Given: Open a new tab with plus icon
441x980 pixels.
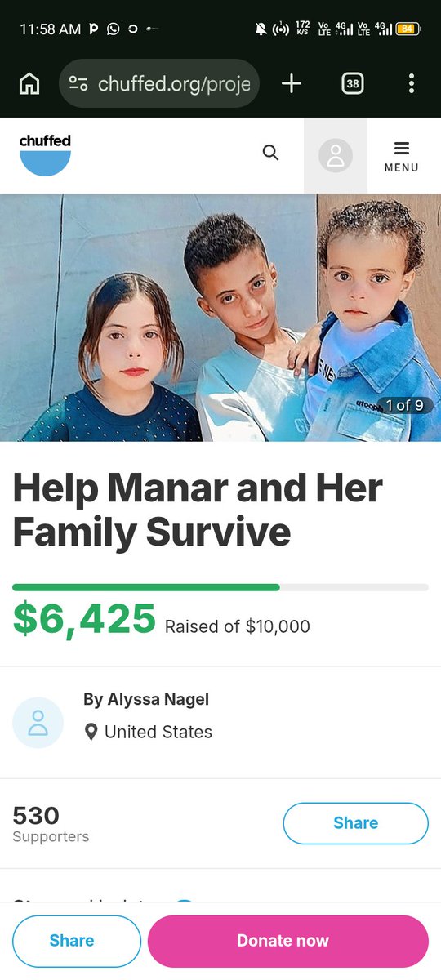Looking at the screenshot, I should [292, 83].
